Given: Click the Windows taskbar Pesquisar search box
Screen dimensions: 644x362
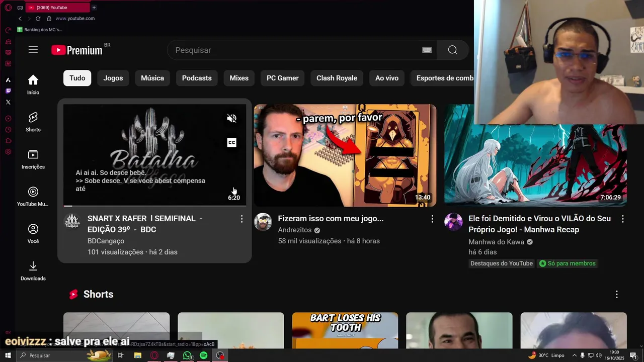Looking at the screenshot, I should (x=64, y=355).
